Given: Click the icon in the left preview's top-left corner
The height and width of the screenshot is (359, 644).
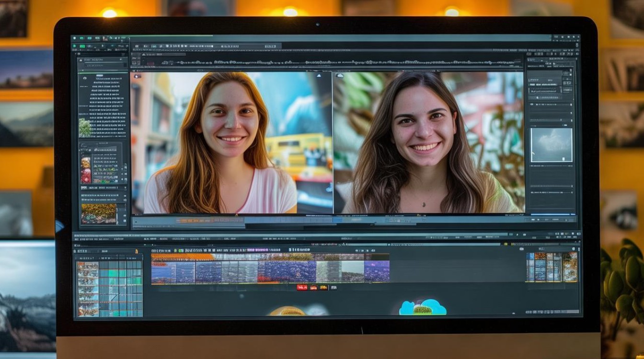Looking at the screenshot, I should tap(137, 76).
